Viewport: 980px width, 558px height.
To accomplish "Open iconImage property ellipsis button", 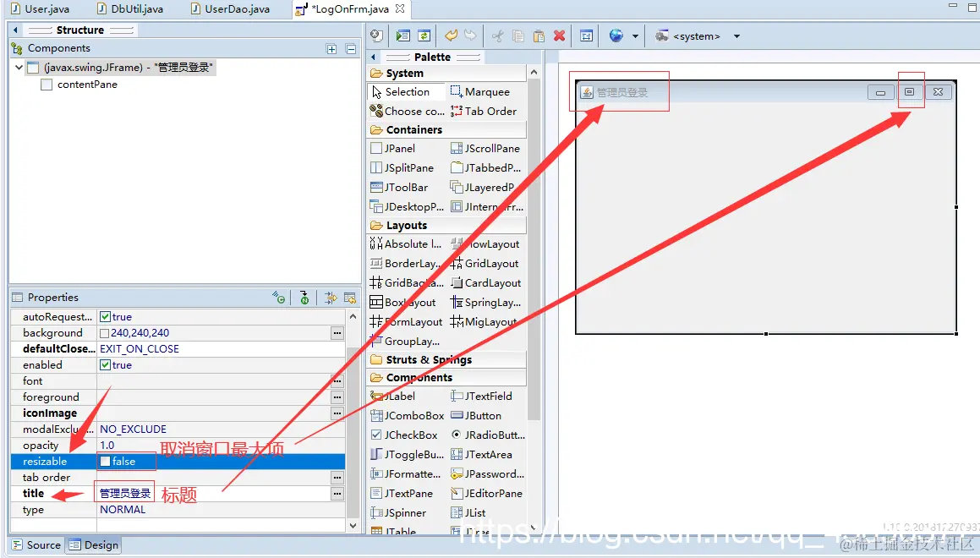I will coord(337,413).
